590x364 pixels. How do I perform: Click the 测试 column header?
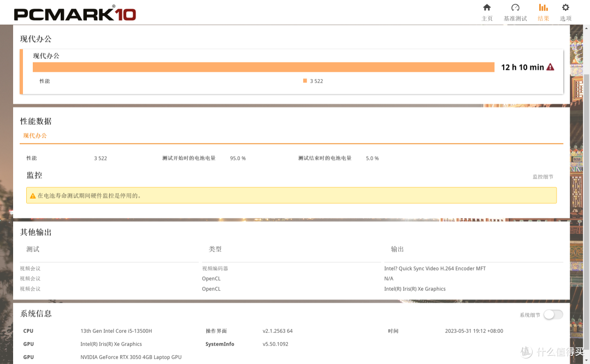[33, 249]
